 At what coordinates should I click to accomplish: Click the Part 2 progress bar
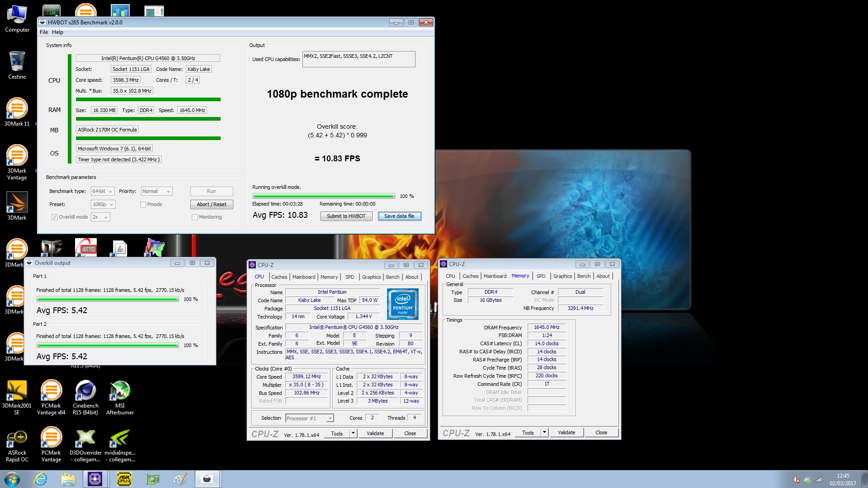[108, 345]
